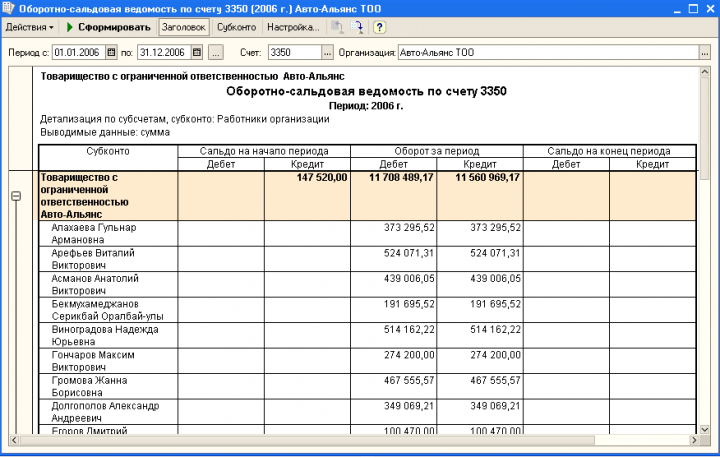Click the Организация field Авто-Альянс ТОО
The image size is (720, 457).
click(x=548, y=52)
